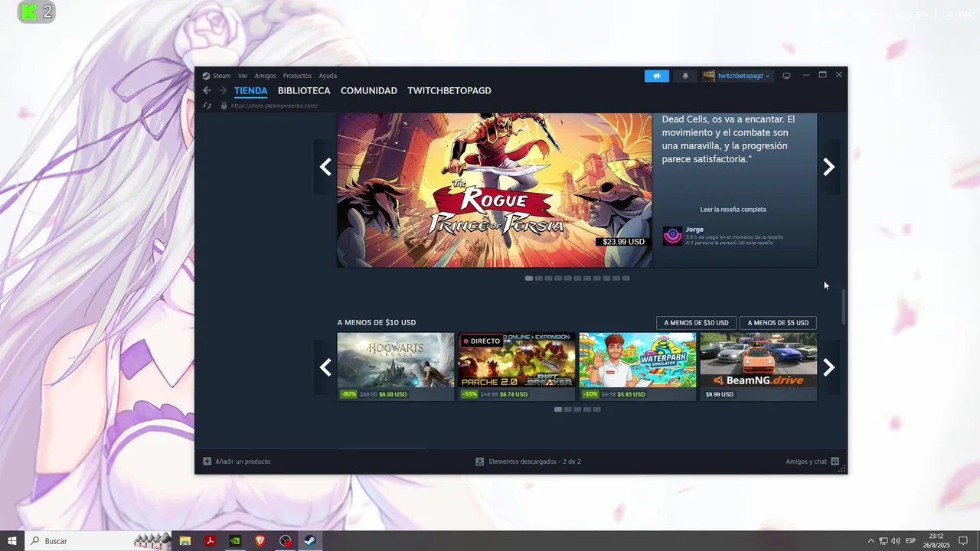Click the green K overlay icon on desktop
This screenshot has height=551, width=980.
(29, 11)
